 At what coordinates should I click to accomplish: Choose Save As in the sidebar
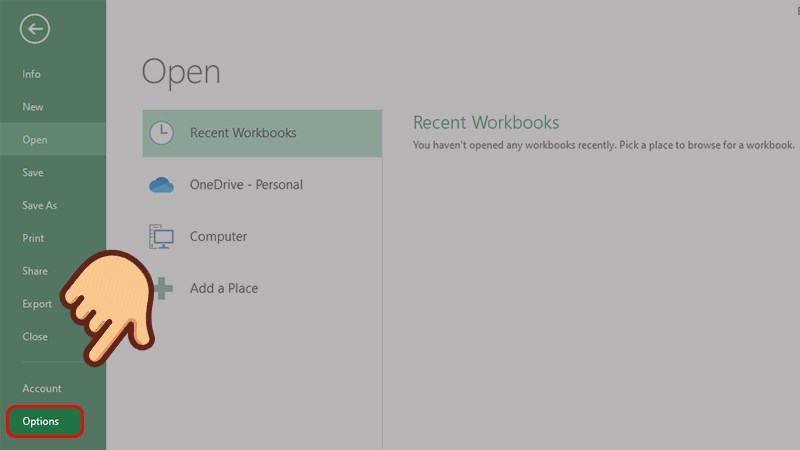[x=39, y=206]
